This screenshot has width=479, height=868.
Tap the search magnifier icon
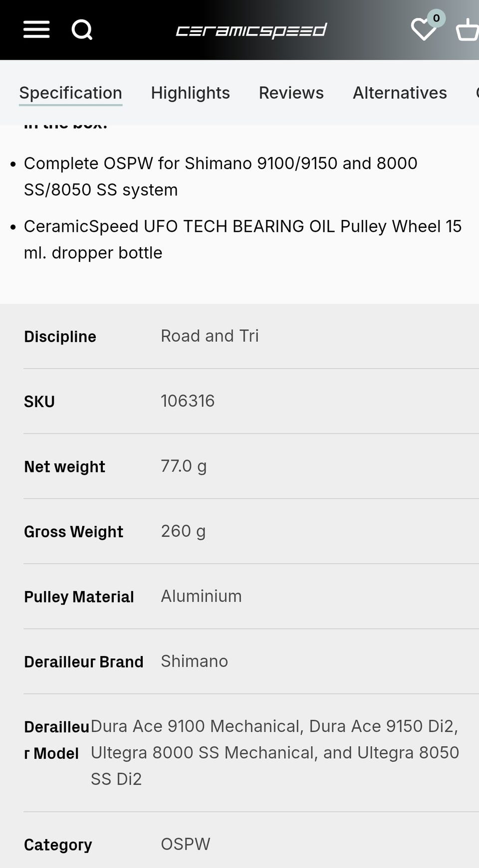[x=82, y=30]
